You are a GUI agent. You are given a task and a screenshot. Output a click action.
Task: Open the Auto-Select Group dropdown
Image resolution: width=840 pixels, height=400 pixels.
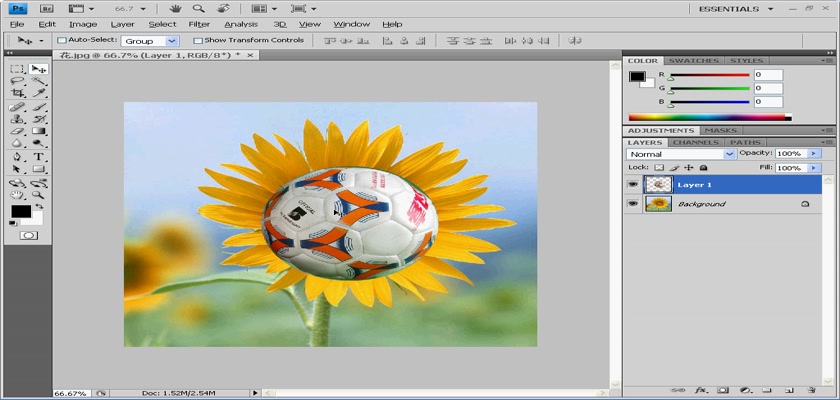tap(150, 41)
